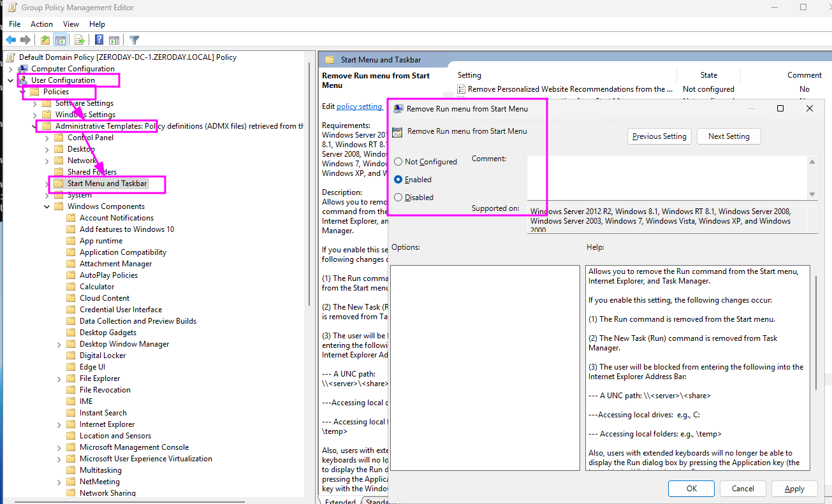
Task: Expand the Control Panel node
Action: 47,138
